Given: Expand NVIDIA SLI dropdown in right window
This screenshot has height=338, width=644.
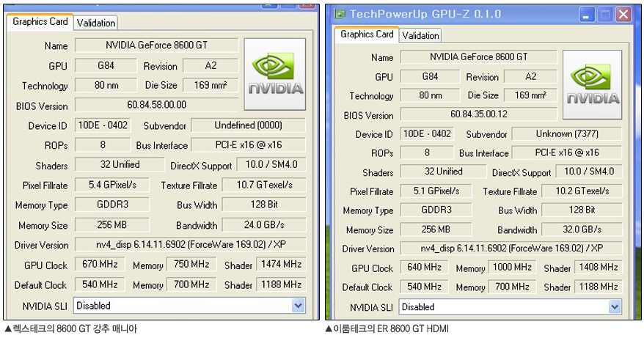Looking at the screenshot, I should (x=615, y=306).
